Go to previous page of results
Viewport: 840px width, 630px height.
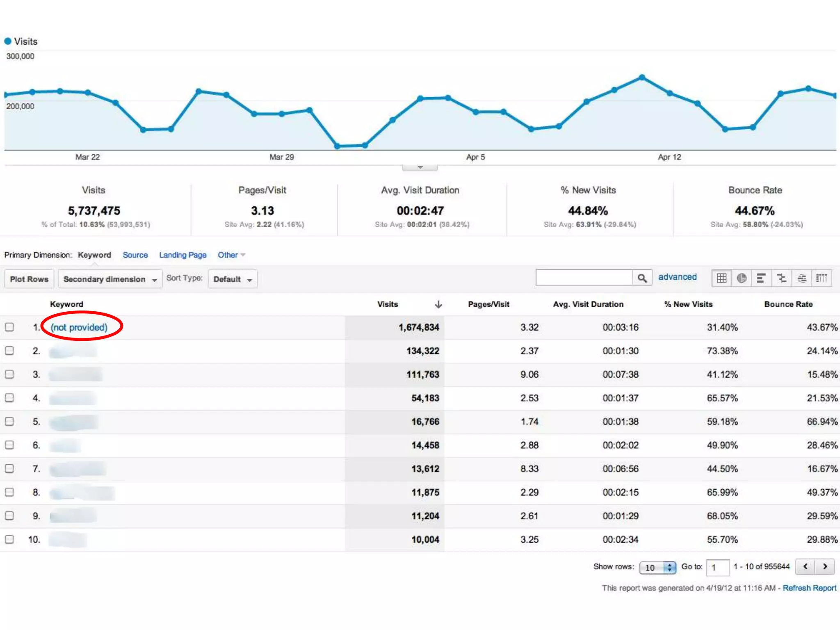click(x=806, y=566)
